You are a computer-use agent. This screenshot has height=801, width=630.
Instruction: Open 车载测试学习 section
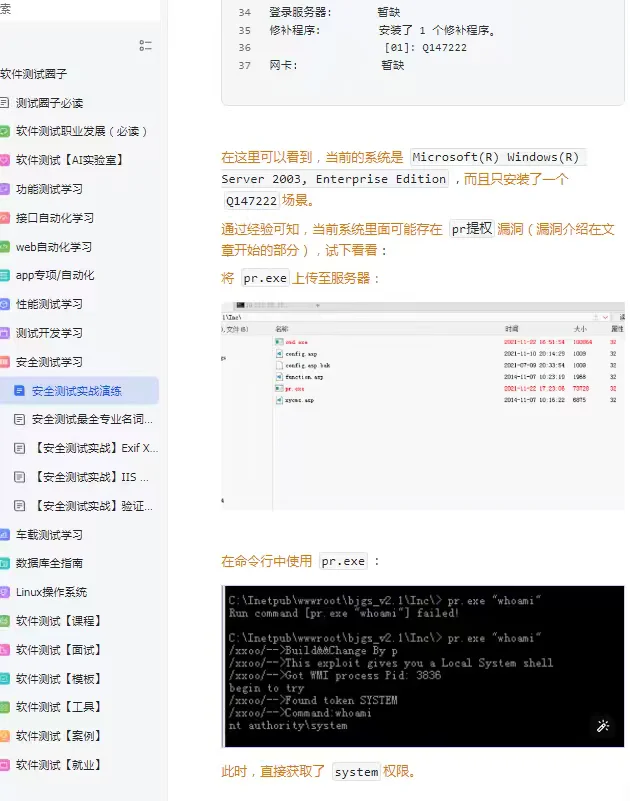pyautogui.click(x=49, y=535)
